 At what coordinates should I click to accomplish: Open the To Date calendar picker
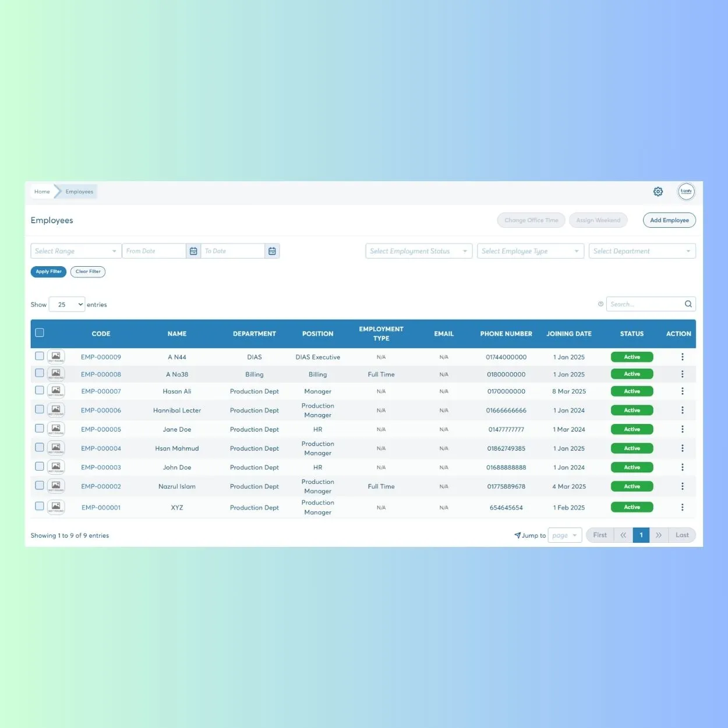(272, 251)
